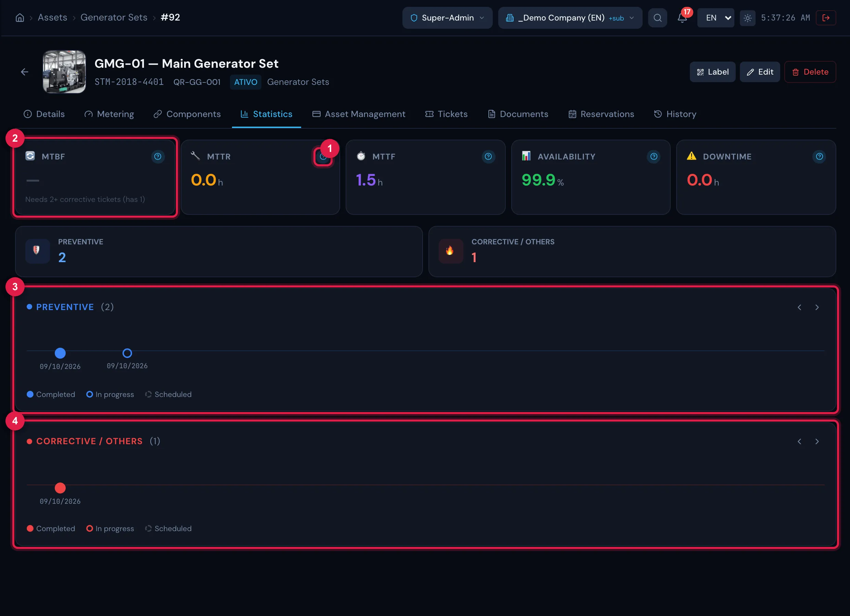Open the Assets breadcrumb link
The image size is (850, 616).
point(52,17)
